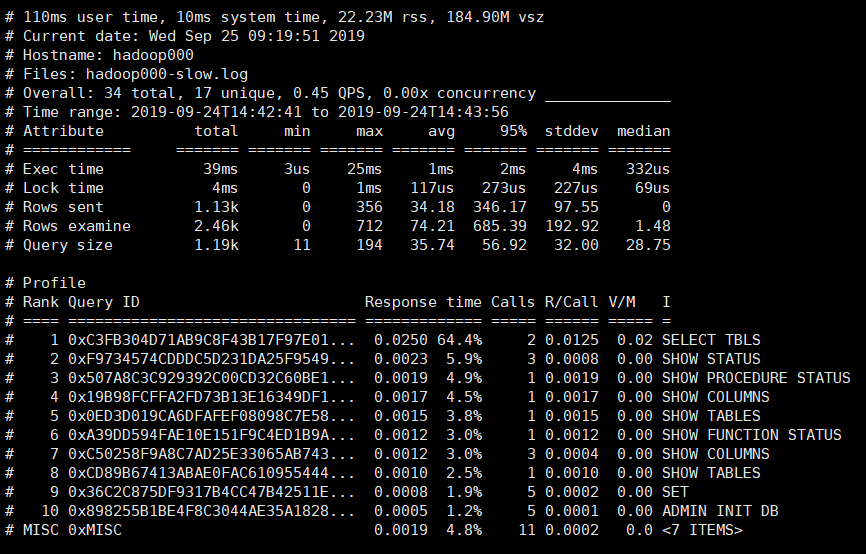Select query ID 0x0ED3D019CA6DFAFEF08098C7E58...

coord(211,416)
